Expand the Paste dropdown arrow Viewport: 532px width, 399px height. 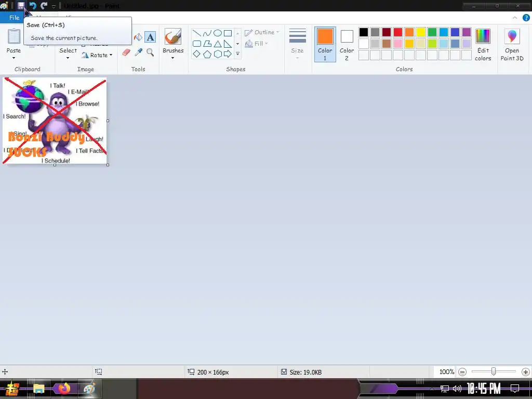pyautogui.click(x=14, y=58)
